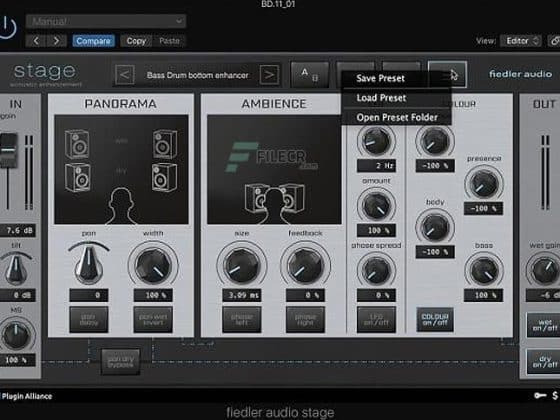Click the size knob
The height and width of the screenshot is (420, 560).
click(x=241, y=266)
